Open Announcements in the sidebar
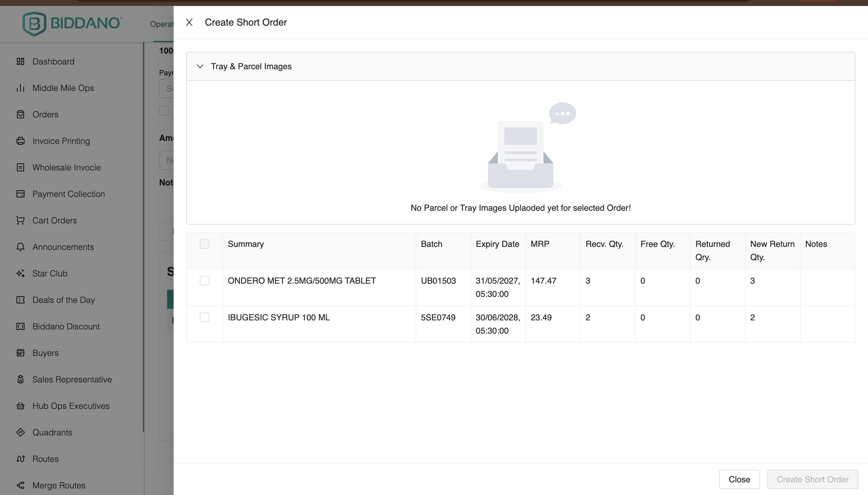 pos(63,247)
